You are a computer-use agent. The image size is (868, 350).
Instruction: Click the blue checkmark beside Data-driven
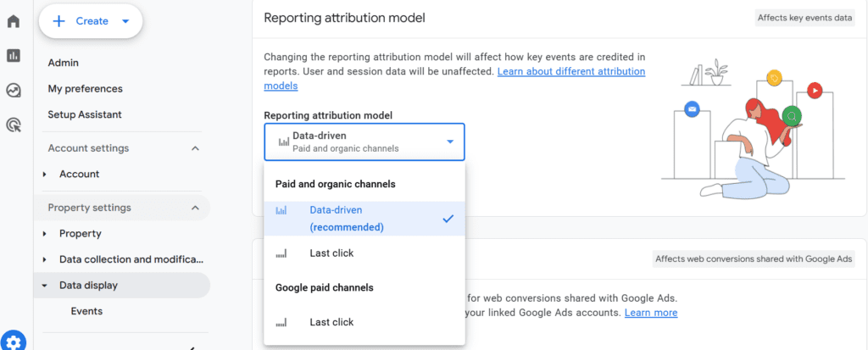pyautogui.click(x=448, y=219)
